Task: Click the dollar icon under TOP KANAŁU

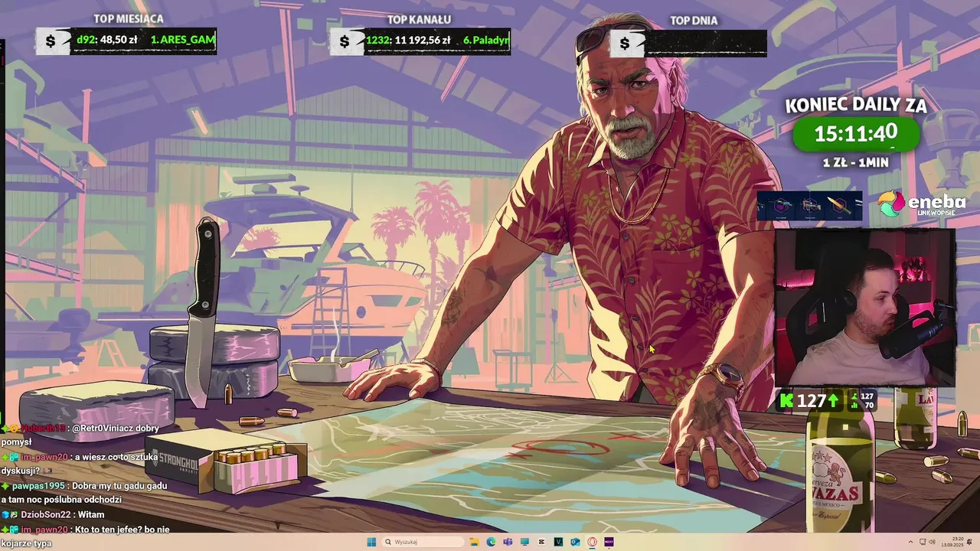Action: [x=345, y=41]
